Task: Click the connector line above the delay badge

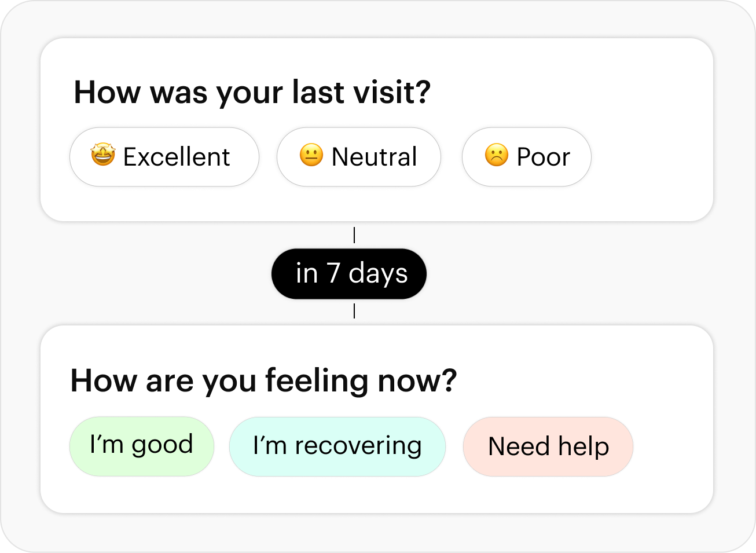Action: pos(354,235)
